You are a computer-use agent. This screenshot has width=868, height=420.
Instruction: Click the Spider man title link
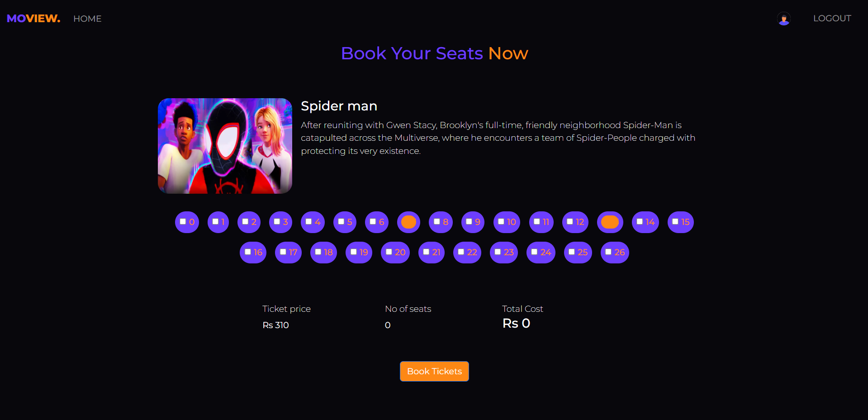coord(339,105)
